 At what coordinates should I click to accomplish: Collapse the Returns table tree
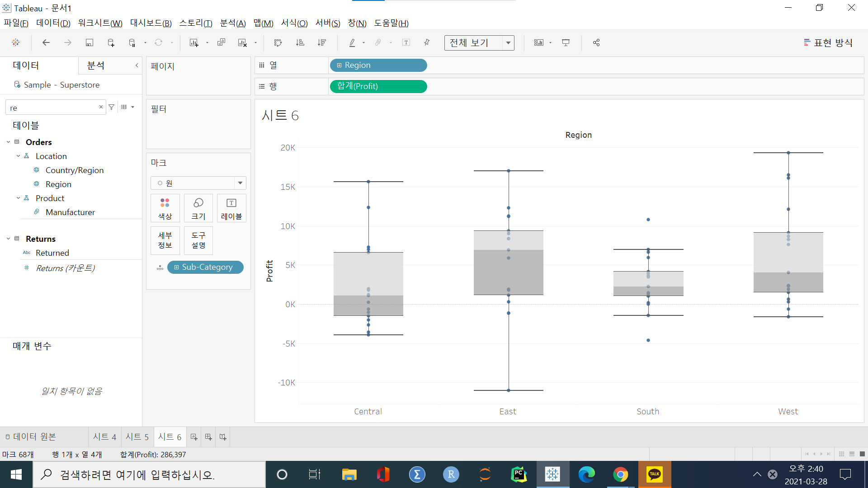8,239
